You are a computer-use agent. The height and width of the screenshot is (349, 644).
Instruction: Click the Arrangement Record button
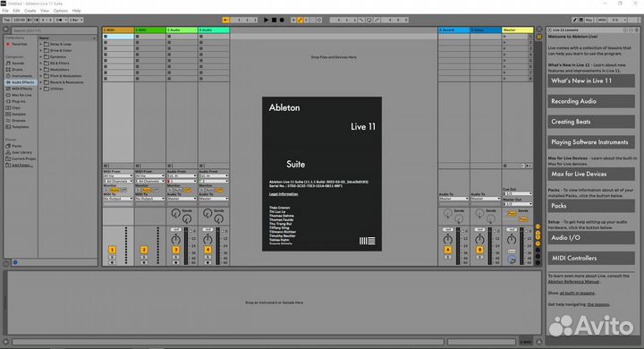point(282,20)
